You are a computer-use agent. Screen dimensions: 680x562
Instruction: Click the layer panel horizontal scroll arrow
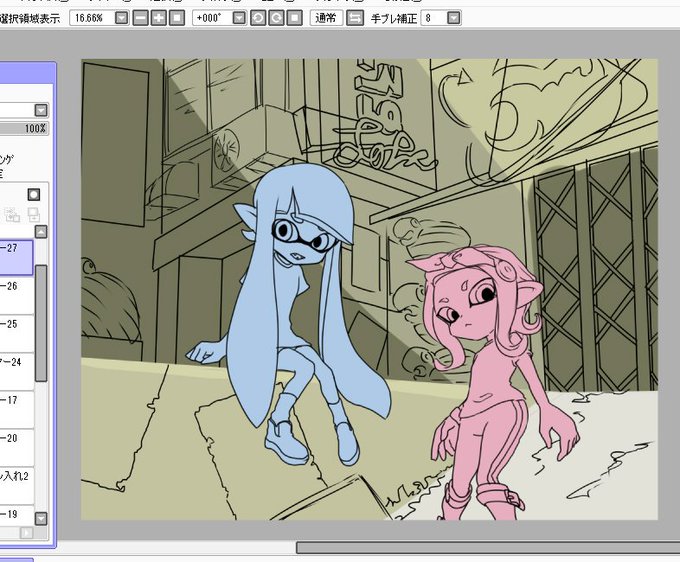[x=26, y=533]
